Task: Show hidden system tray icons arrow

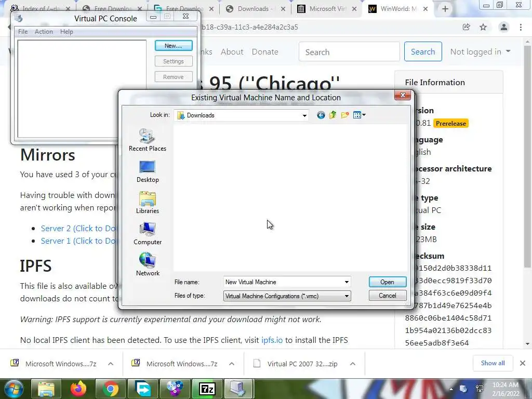Action: (451, 389)
